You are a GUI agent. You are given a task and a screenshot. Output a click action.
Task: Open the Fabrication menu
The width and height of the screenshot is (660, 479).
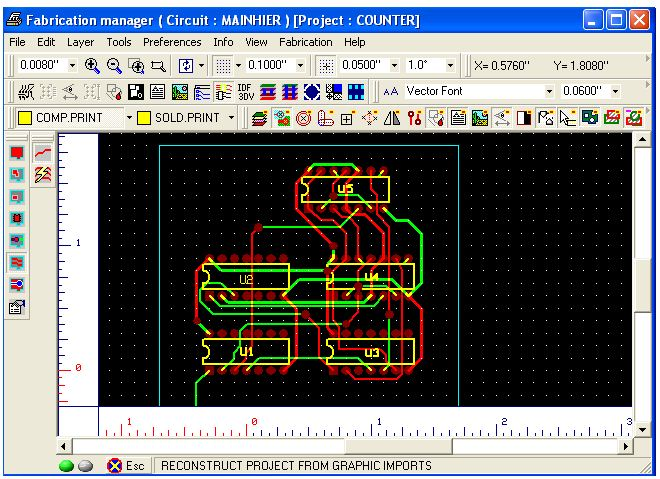pos(306,42)
